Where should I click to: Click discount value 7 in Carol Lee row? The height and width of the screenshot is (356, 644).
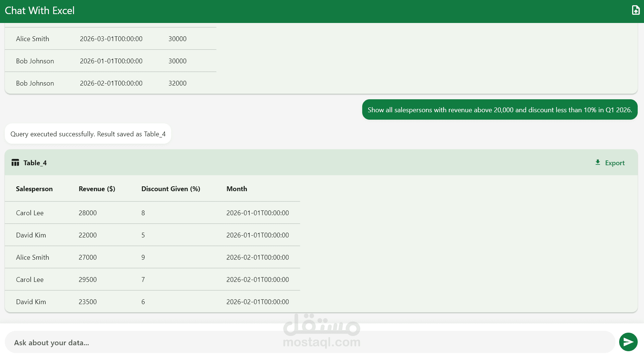click(x=143, y=280)
